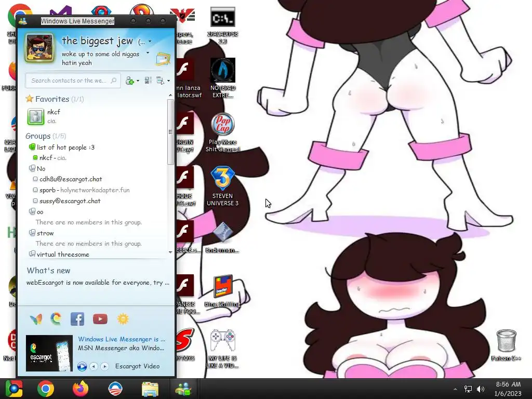Click the contact list scroll up arrow
The width and height of the screenshot is (532, 399).
[170, 96]
